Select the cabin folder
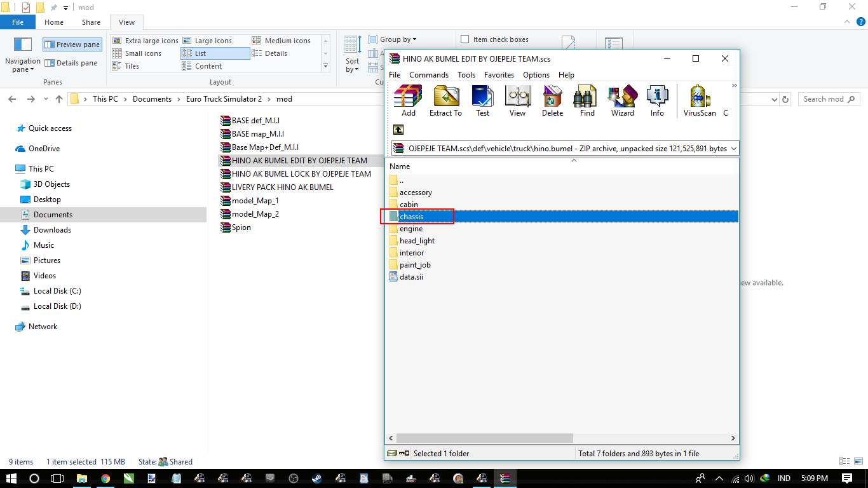Image resolution: width=868 pixels, height=488 pixels. pyautogui.click(x=409, y=205)
